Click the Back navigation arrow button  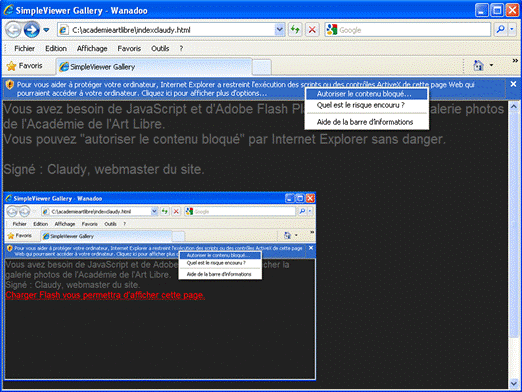click(x=13, y=30)
